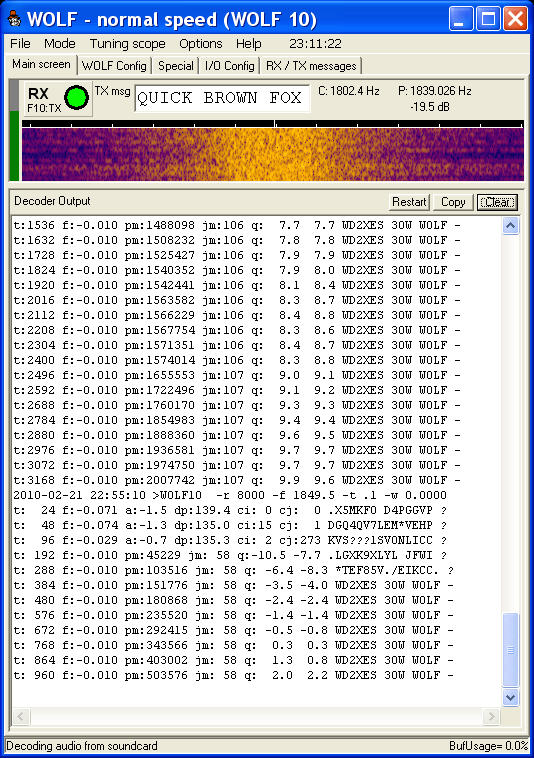Open the RX / TX messages tab

click(311, 66)
